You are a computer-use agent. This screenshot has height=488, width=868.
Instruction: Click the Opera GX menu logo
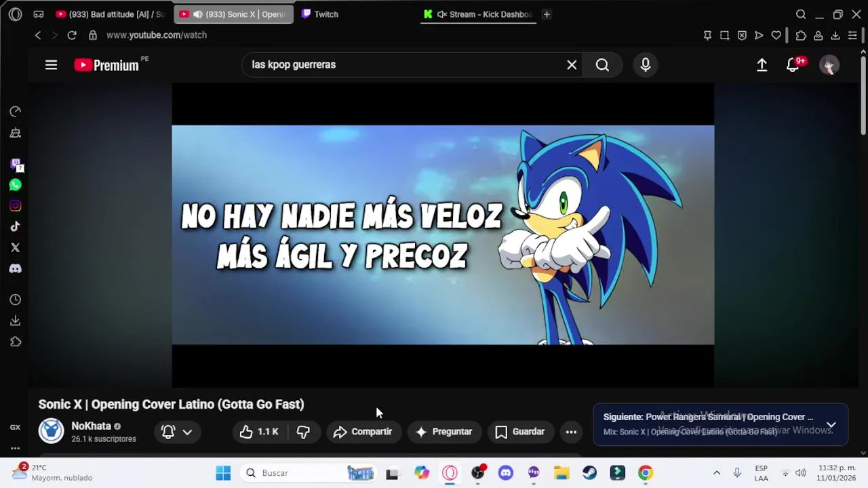16,14
